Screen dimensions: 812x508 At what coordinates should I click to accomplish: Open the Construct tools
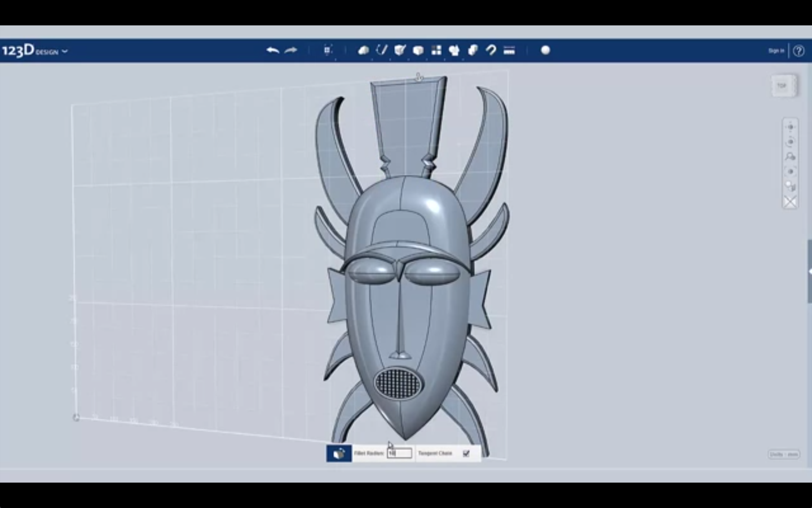[400, 50]
